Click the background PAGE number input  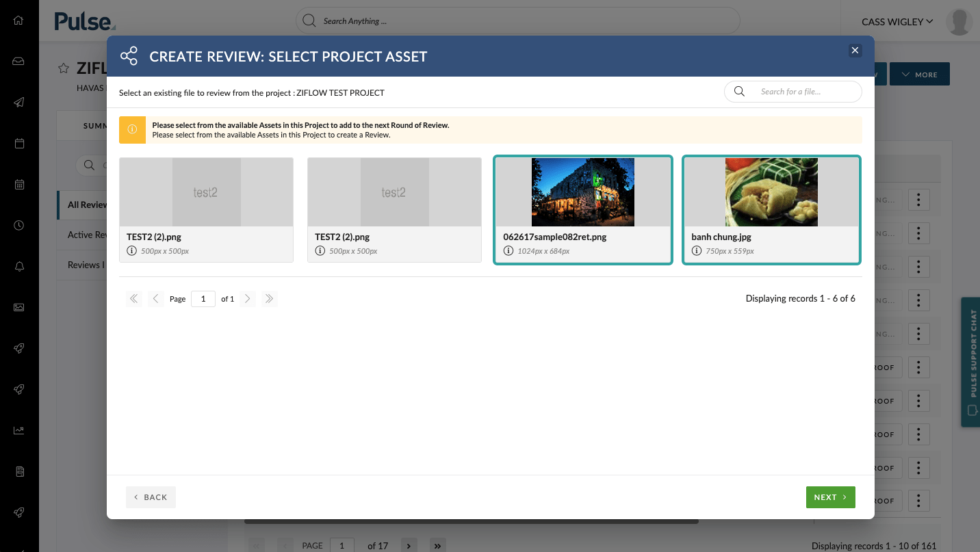point(342,546)
